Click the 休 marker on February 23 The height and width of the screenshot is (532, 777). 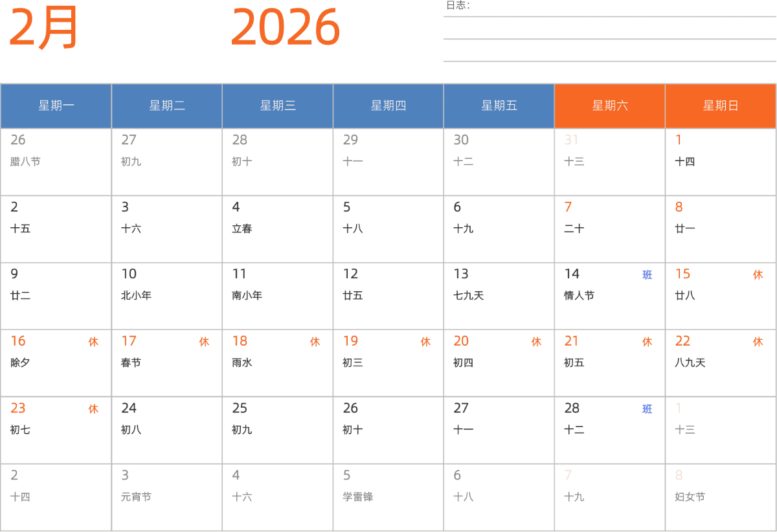point(93,409)
